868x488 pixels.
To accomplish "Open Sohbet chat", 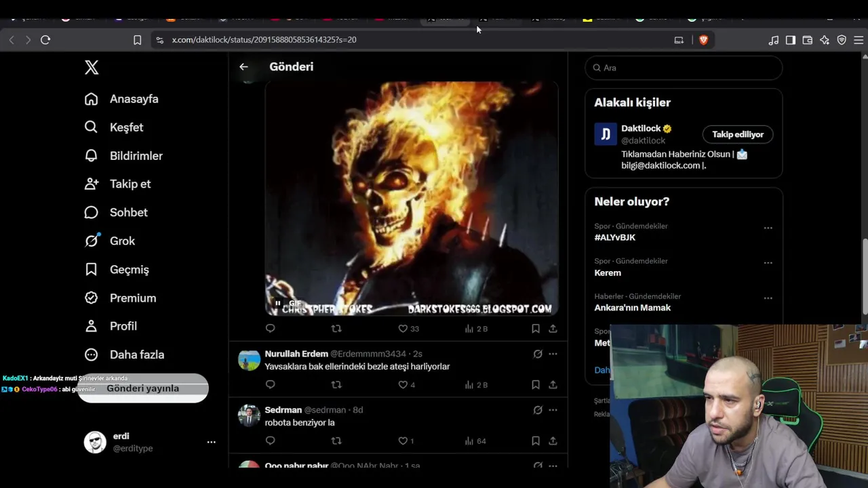I will point(116,212).
